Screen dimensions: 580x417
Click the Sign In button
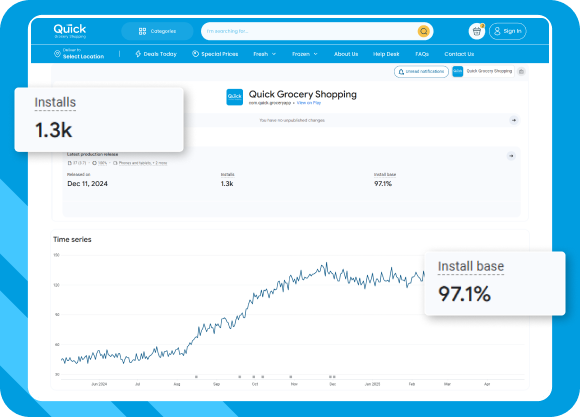pos(508,31)
